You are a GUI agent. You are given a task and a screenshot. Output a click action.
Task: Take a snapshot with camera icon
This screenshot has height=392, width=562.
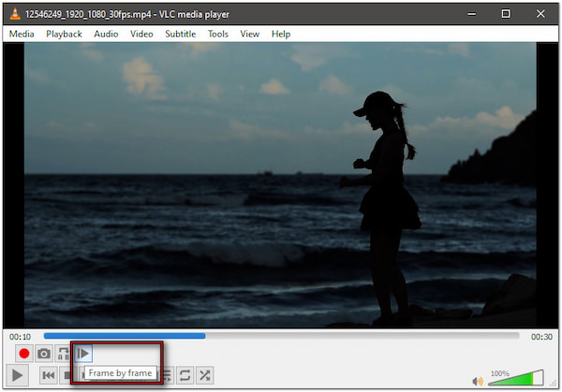pyautogui.click(x=44, y=354)
